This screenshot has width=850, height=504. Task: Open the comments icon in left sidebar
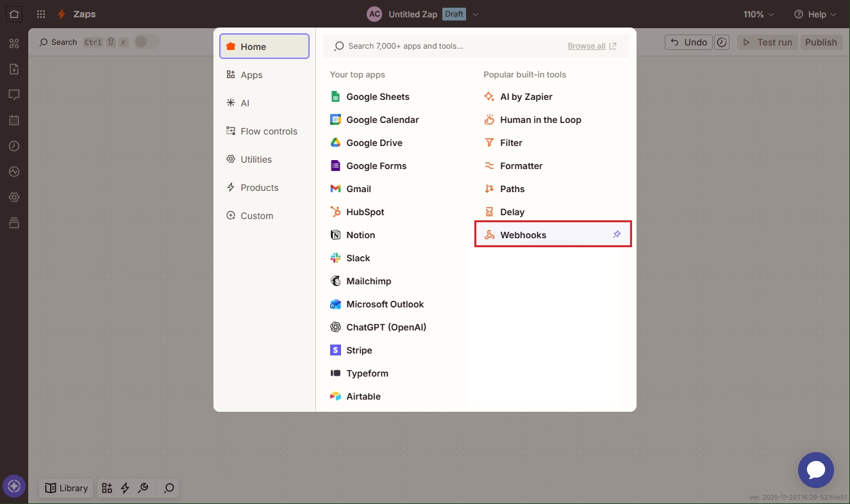click(14, 95)
